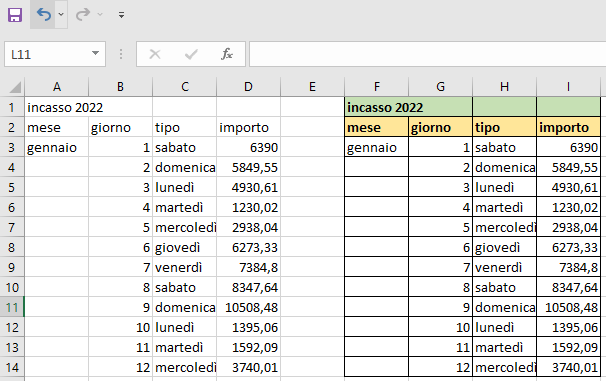Screen dimensions: 606x381
Task: Select column G header
Action: (x=441, y=87)
